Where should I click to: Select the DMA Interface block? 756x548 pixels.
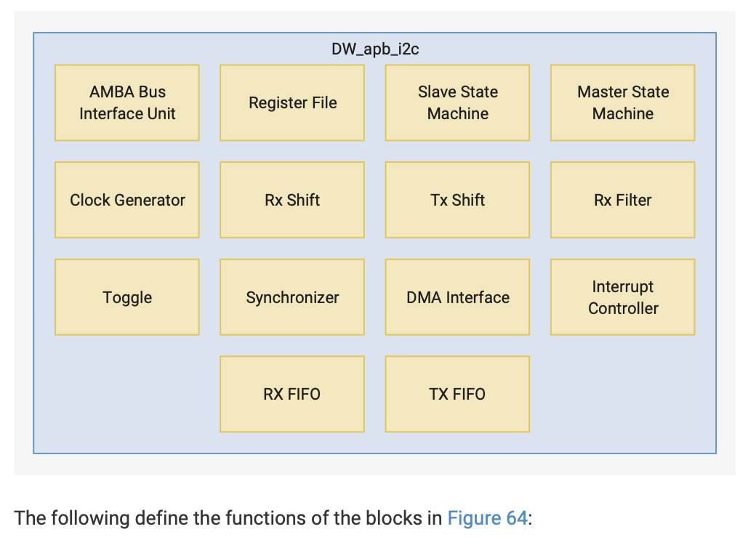pyautogui.click(x=457, y=297)
